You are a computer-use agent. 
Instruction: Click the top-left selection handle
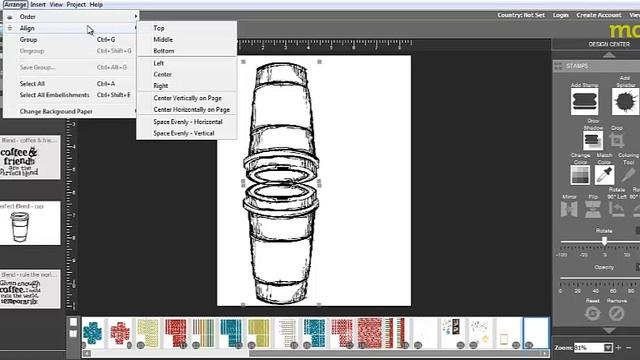(243, 62)
